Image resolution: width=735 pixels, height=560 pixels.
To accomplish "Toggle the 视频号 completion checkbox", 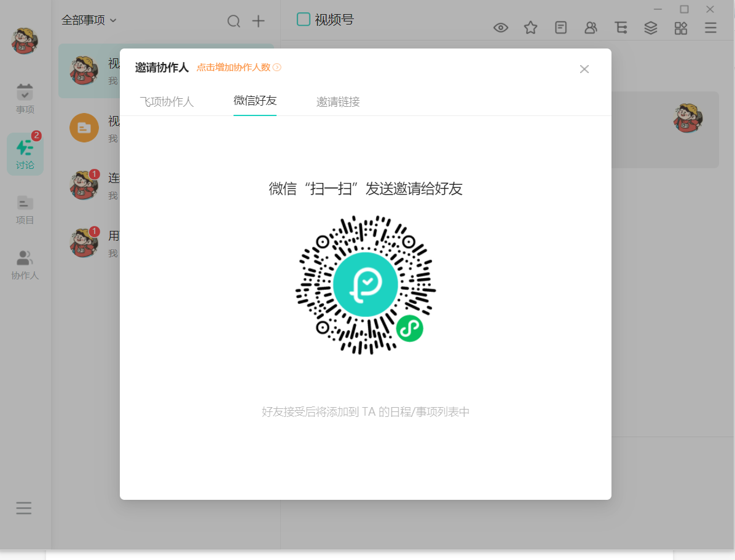I will coord(304,19).
